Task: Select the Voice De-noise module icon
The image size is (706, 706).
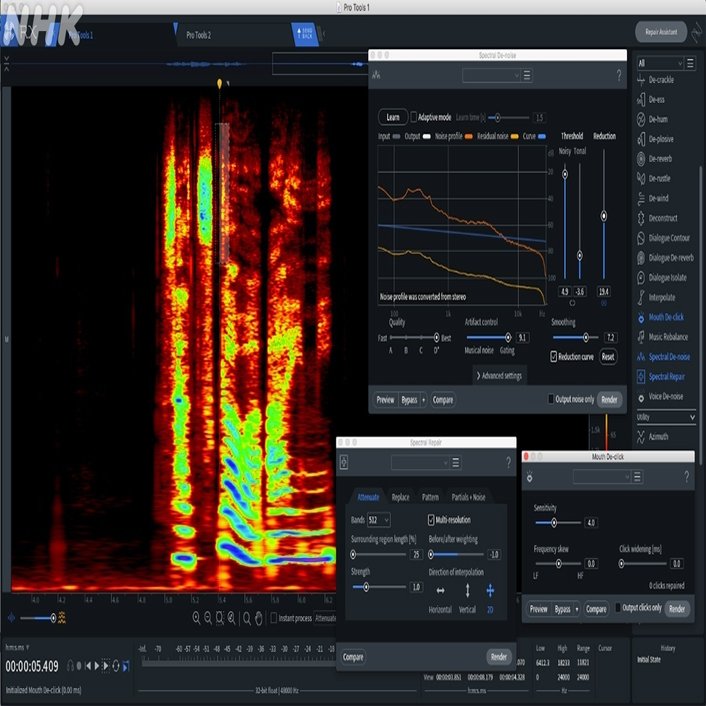Action: tap(641, 398)
